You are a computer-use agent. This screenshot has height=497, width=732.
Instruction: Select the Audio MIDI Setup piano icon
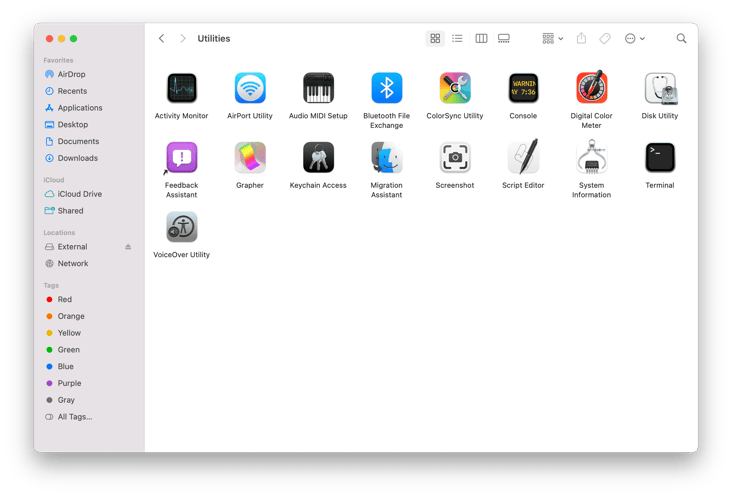(x=318, y=88)
